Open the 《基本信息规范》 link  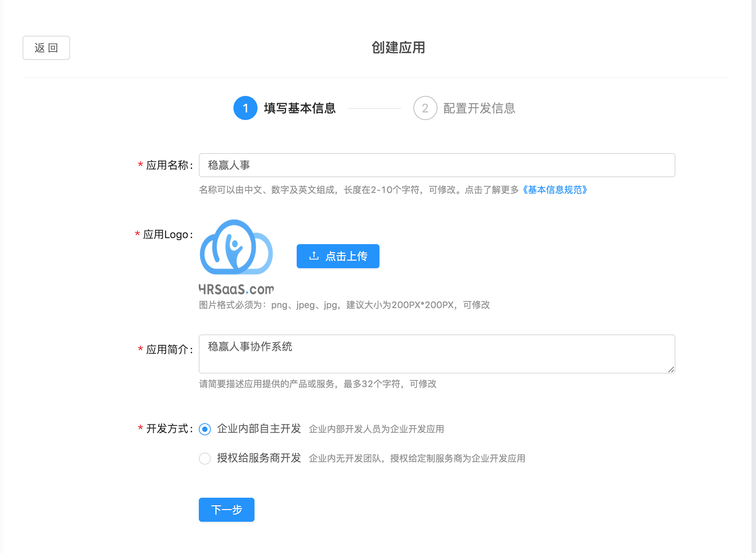555,190
